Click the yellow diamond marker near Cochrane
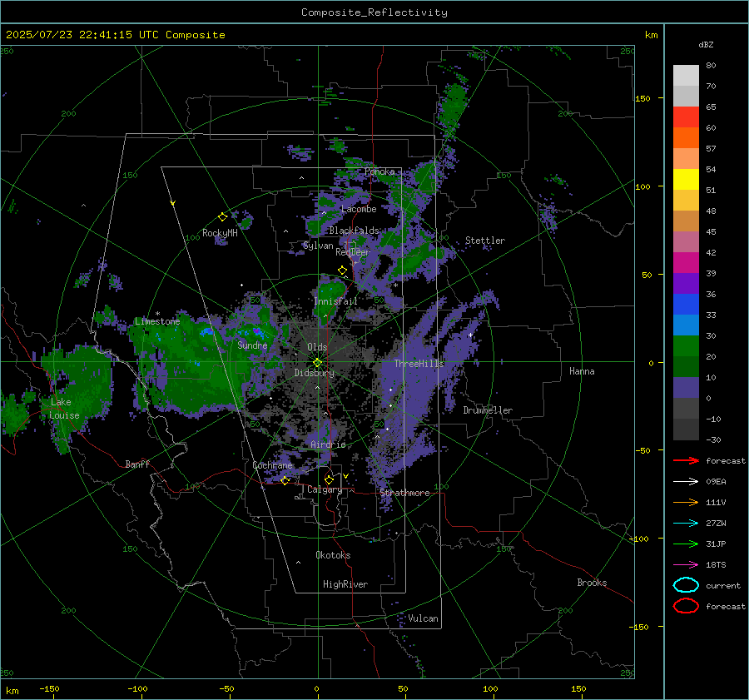Image resolution: width=749 pixels, height=700 pixels. 285,481
